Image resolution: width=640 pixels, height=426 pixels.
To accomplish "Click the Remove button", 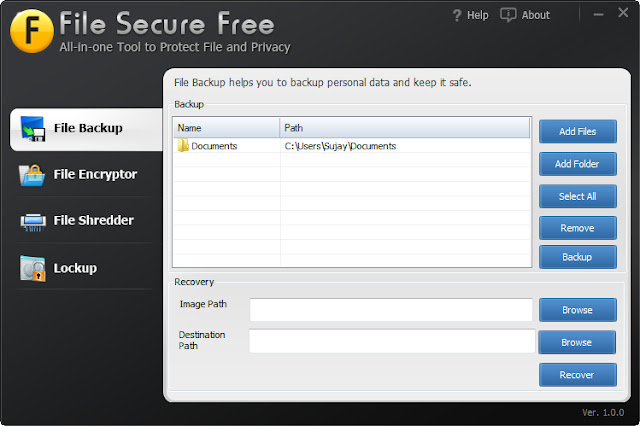I will (577, 227).
